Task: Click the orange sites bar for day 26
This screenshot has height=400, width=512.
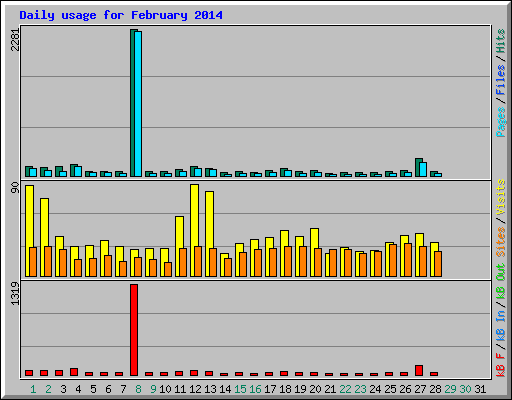Action: [408, 260]
